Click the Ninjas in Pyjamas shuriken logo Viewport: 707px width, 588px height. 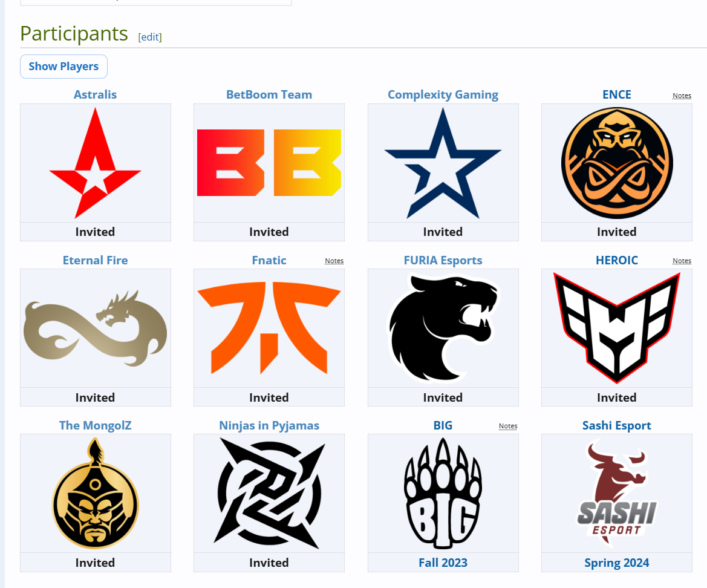(269, 493)
